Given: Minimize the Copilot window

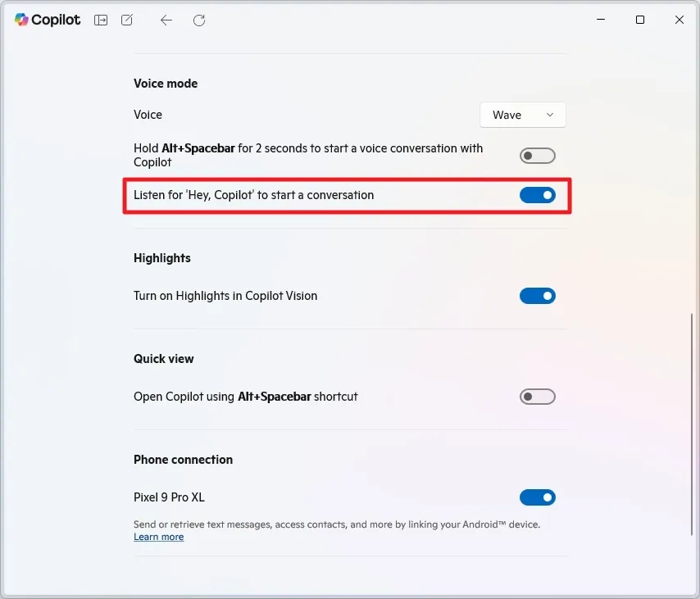Looking at the screenshot, I should 600,20.
